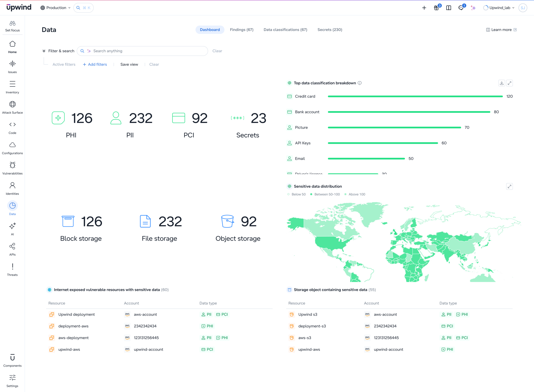Open the AI sparkle section in the sidebar

point(12,229)
